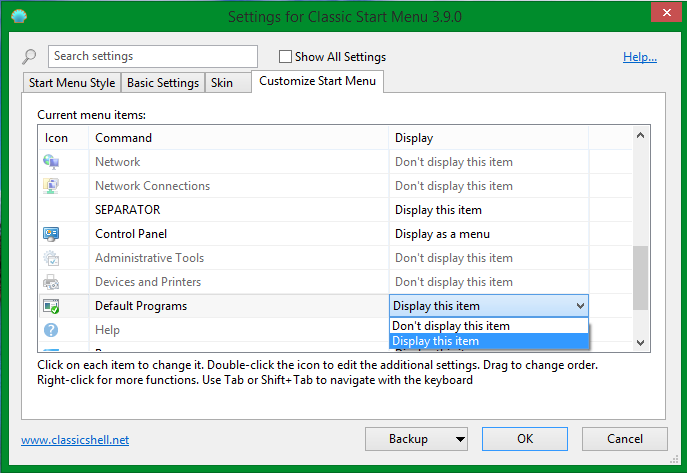
Task: Click the Default Programs icon
Action: (52, 306)
